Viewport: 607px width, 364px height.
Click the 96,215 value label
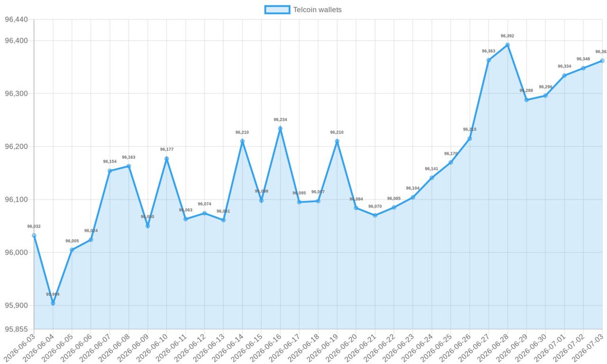click(x=469, y=129)
